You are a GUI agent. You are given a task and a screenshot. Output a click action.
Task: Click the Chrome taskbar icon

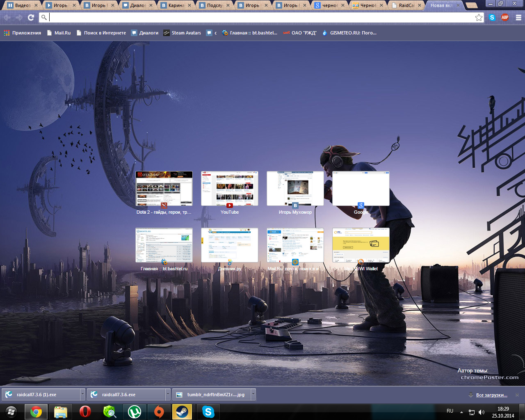pos(36,412)
